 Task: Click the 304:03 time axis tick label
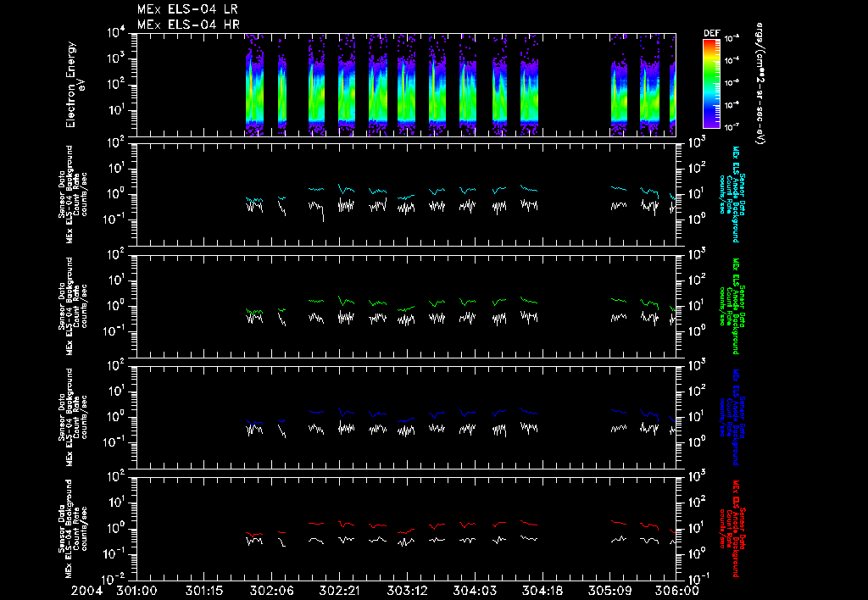475,591
